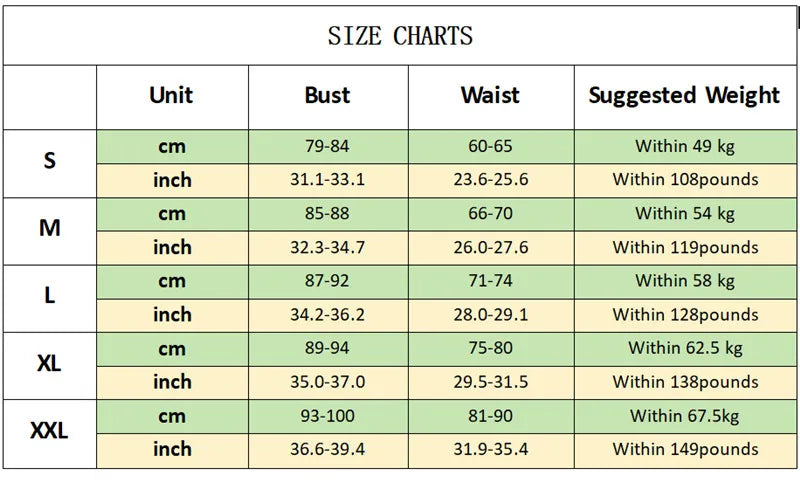Click bust value 36.6-39.4 cell
The width and height of the screenshot is (800, 482).
click(327, 450)
